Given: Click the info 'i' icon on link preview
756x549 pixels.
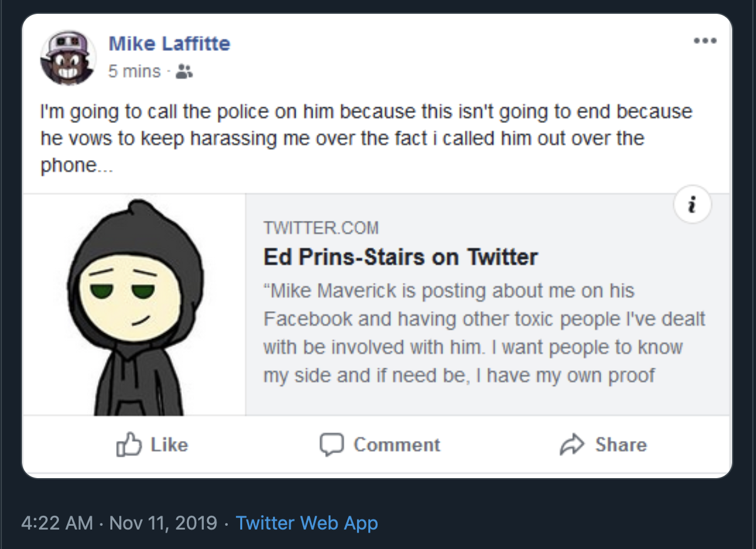Looking at the screenshot, I should (x=692, y=205).
